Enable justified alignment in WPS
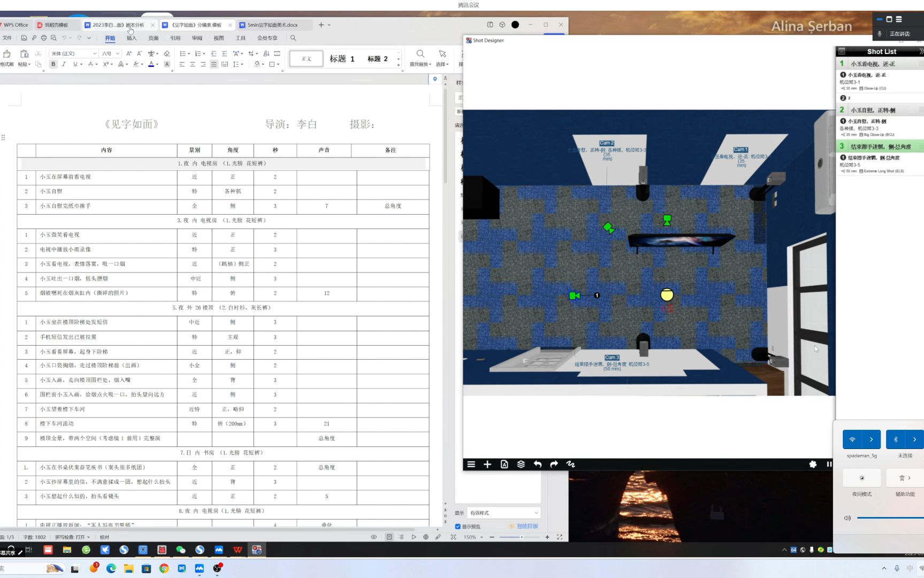924x578 pixels. (x=214, y=64)
